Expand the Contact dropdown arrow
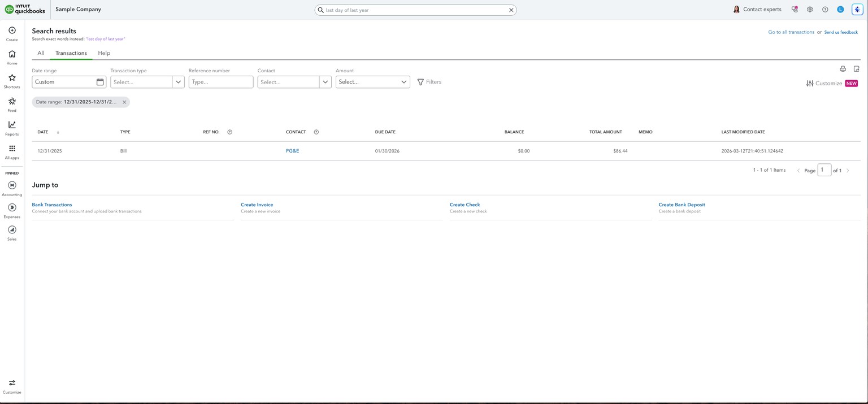868x404 pixels. point(325,82)
